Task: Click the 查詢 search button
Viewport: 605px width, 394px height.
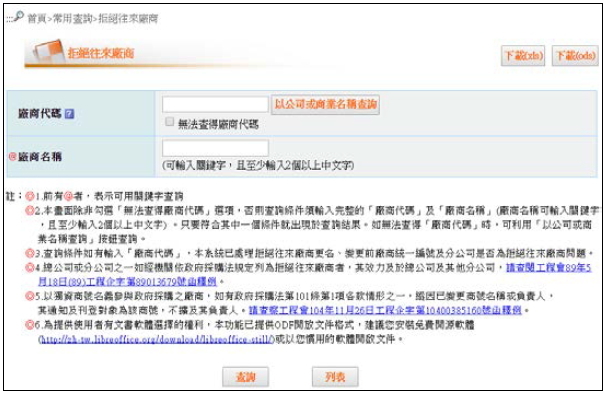Action: (245, 377)
